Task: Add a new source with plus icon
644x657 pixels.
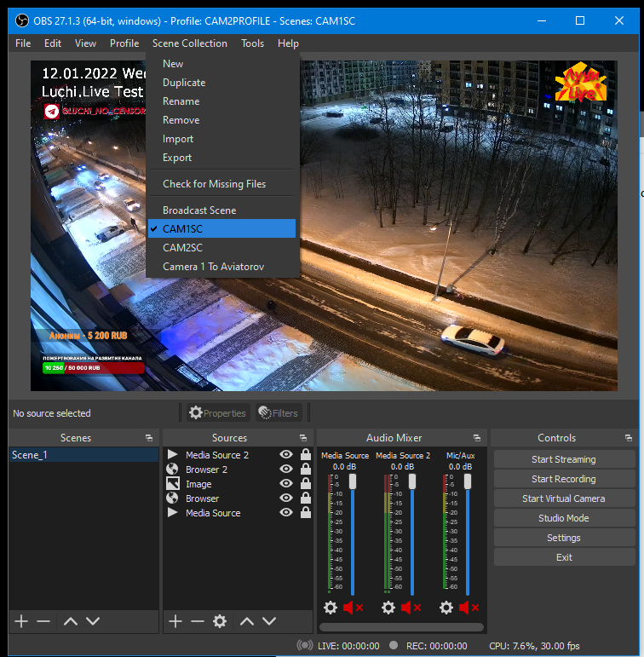Action: (175, 621)
